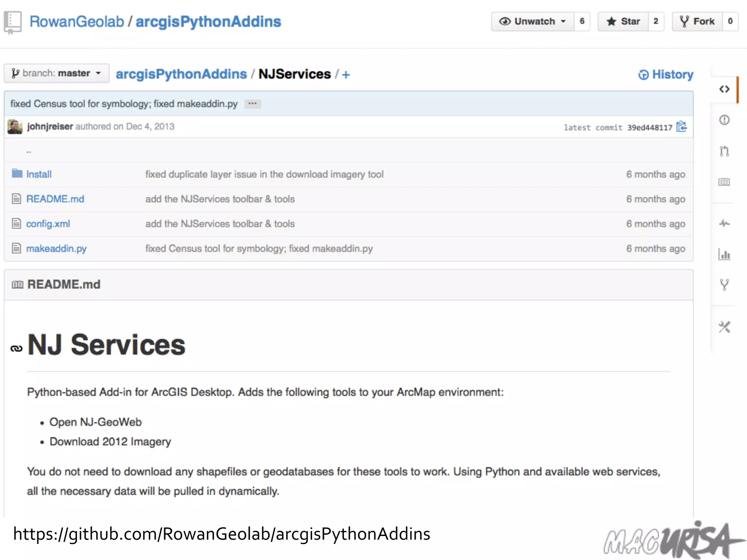Open the Pull Requests icon in sidebar

pos(724,151)
